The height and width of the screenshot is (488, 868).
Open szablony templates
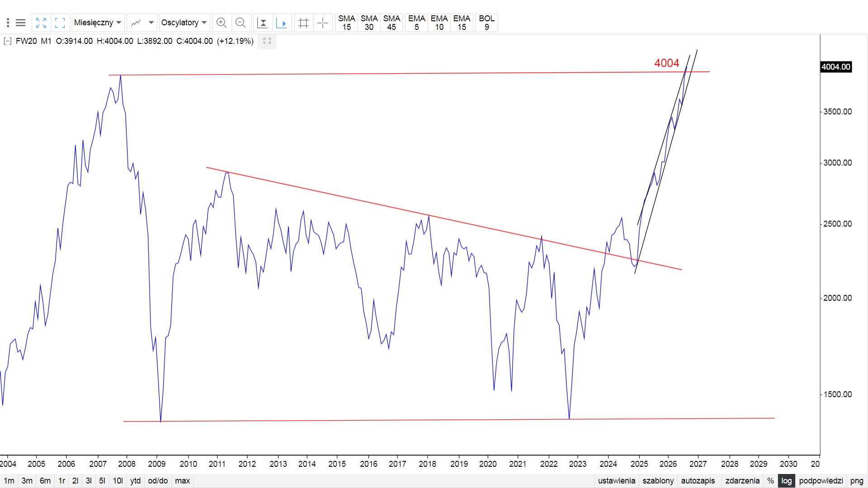tap(658, 481)
